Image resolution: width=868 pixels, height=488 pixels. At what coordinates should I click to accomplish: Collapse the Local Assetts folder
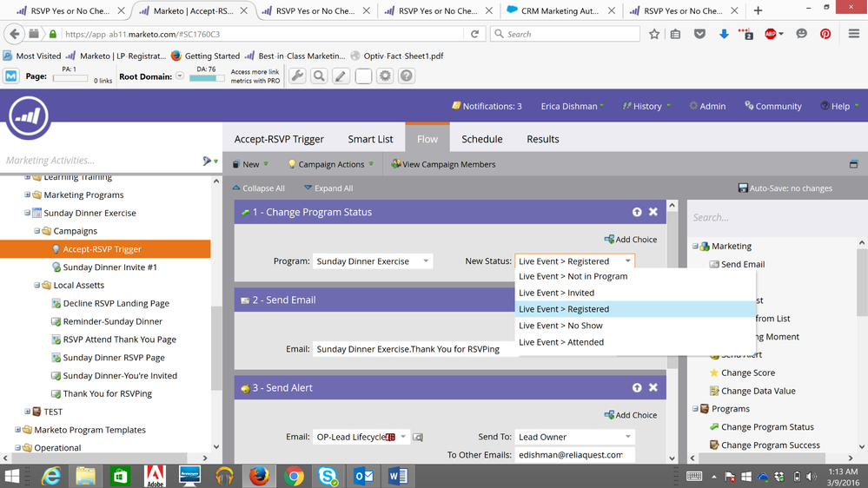pyautogui.click(x=36, y=285)
